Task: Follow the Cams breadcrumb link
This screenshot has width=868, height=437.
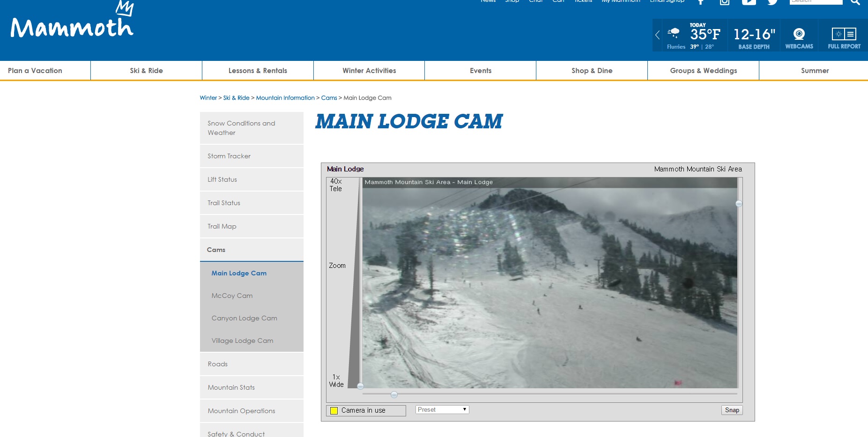Action: (x=329, y=98)
